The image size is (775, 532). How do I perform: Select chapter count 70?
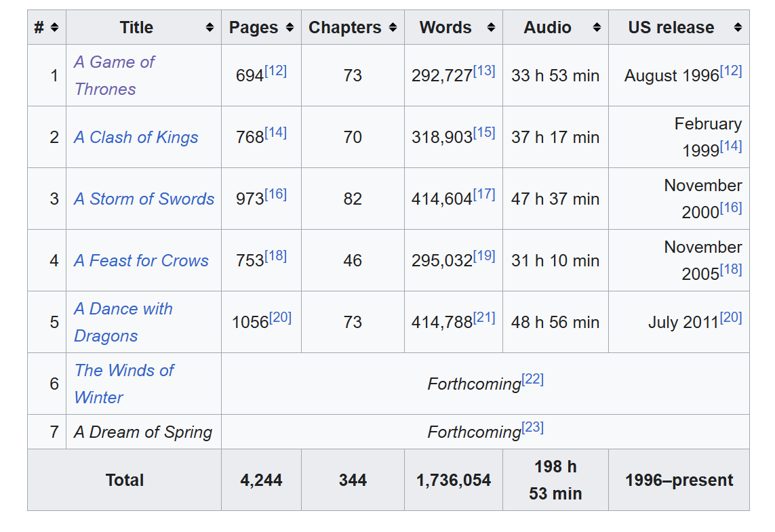pos(353,138)
